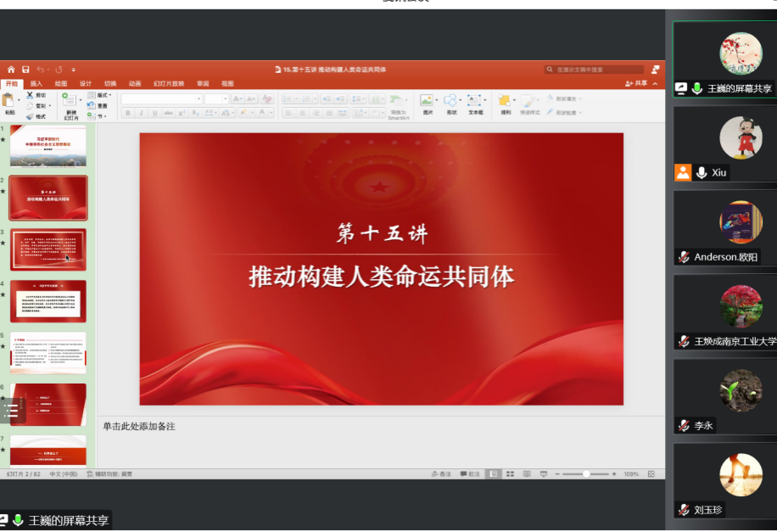
Task: Insert a picture with the 图片 icon
Action: coord(427,101)
